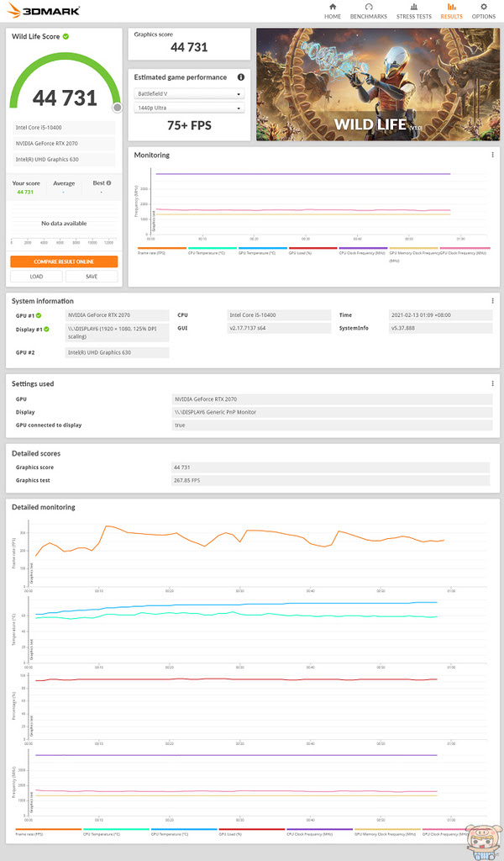Click the Generic PnP Monitor display value
Viewport: 504px width, 861px height.
point(333,412)
